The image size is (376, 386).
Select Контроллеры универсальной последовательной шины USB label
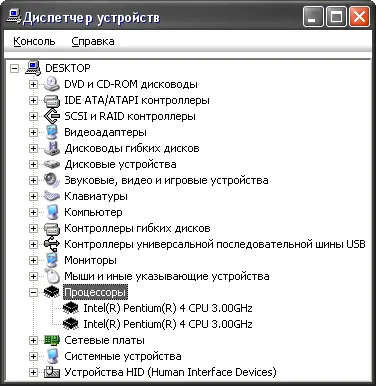214,245
